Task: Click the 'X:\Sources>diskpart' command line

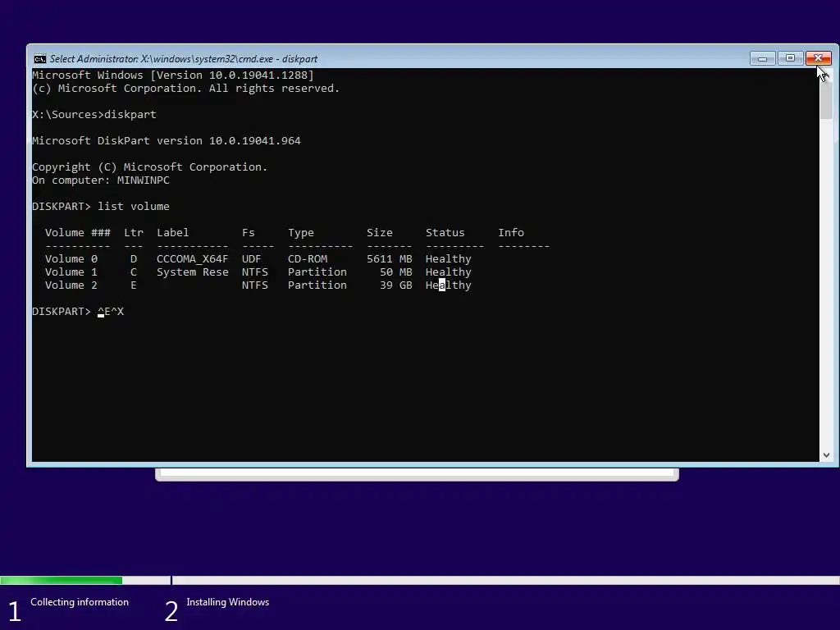Action: [x=94, y=114]
